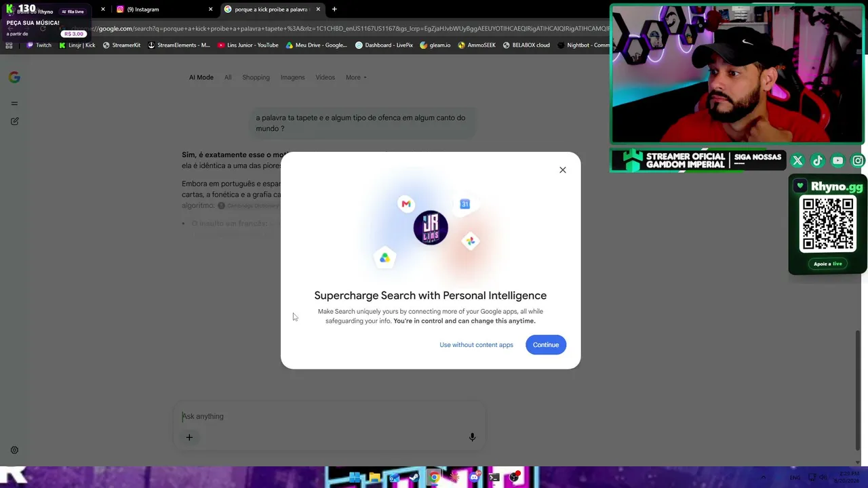Open Discord from the taskbar
Image resolution: width=868 pixels, height=488 pixels.
tap(474, 478)
